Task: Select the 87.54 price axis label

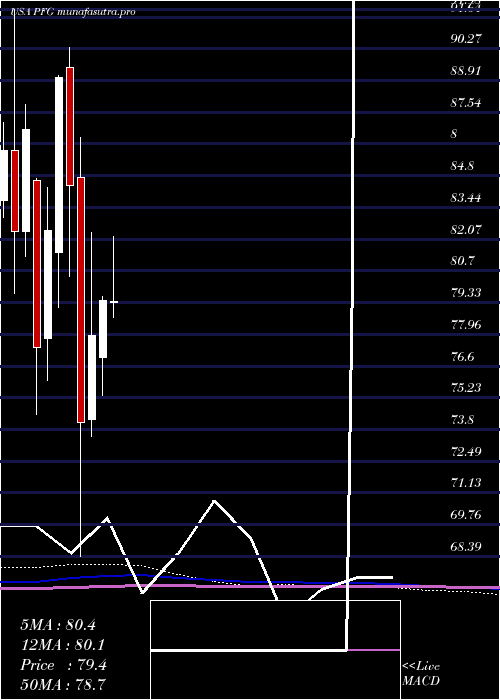Action: click(466, 103)
